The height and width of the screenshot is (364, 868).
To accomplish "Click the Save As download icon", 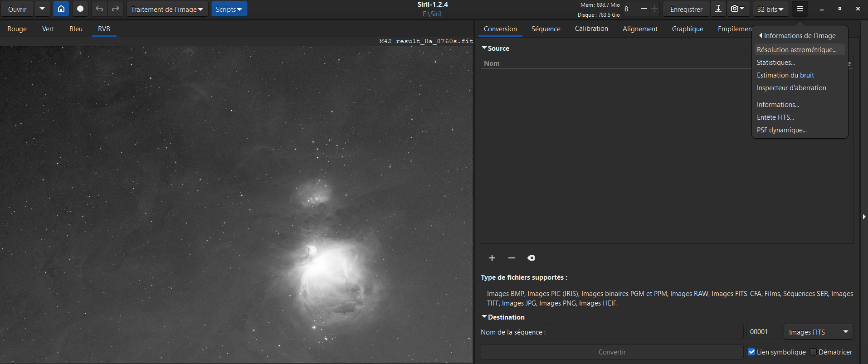I will (718, 9).
